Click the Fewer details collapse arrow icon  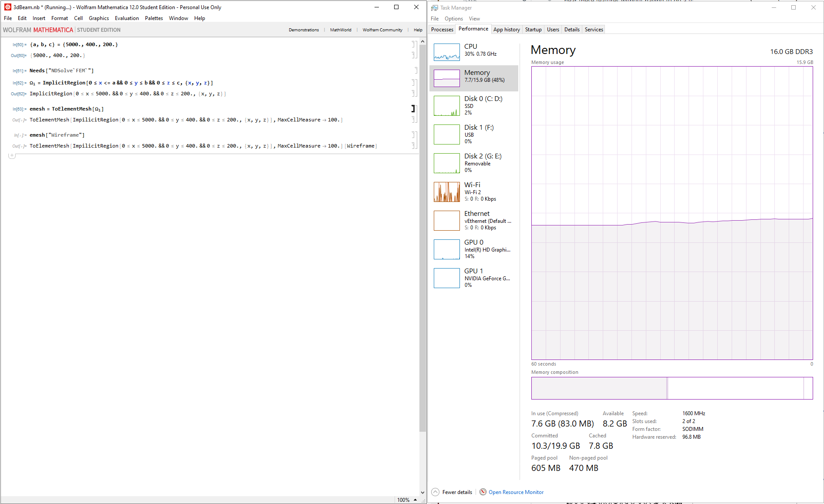click(x=436, y=492)
